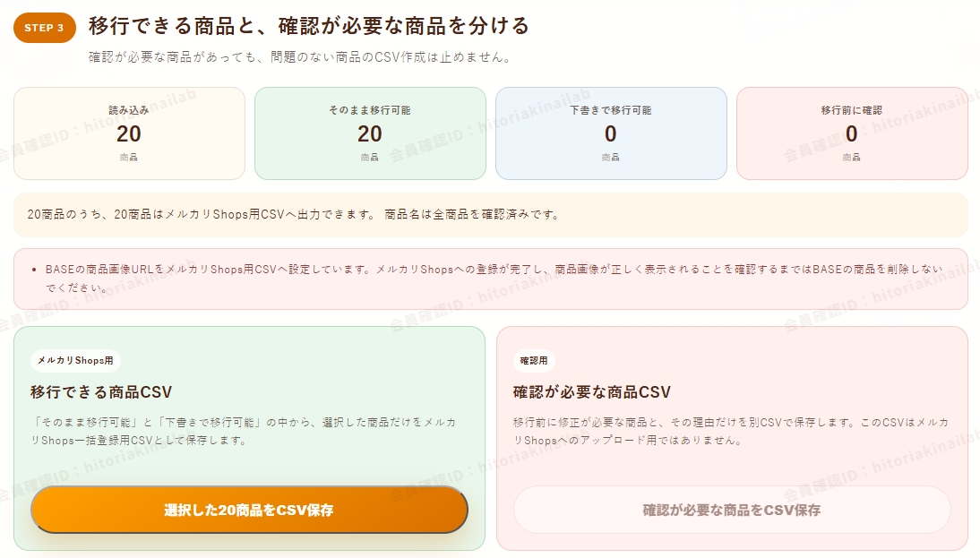Click the heading 移行できる商品CSV
This screenshot has height=558, width=980.
click(101, 391)
